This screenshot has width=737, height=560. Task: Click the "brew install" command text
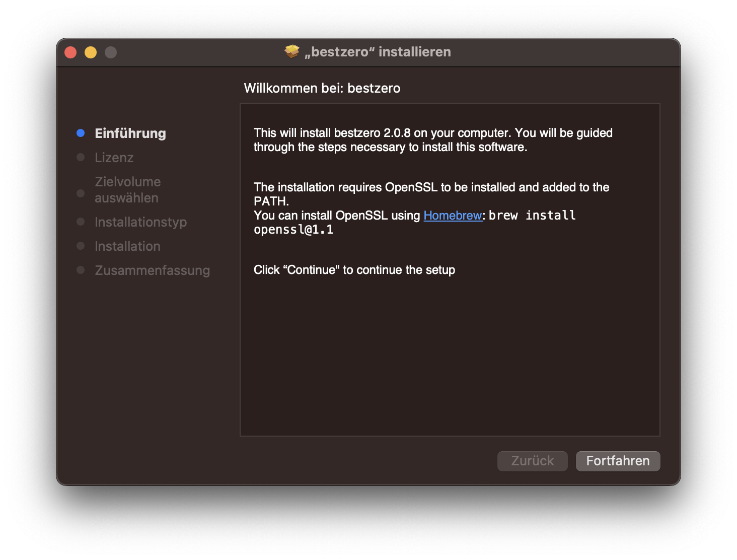532,215
